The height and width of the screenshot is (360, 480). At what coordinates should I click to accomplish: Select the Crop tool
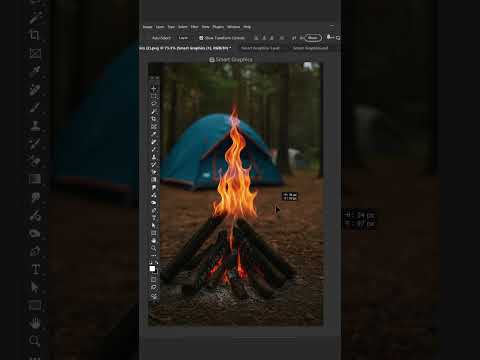[154, 119]
